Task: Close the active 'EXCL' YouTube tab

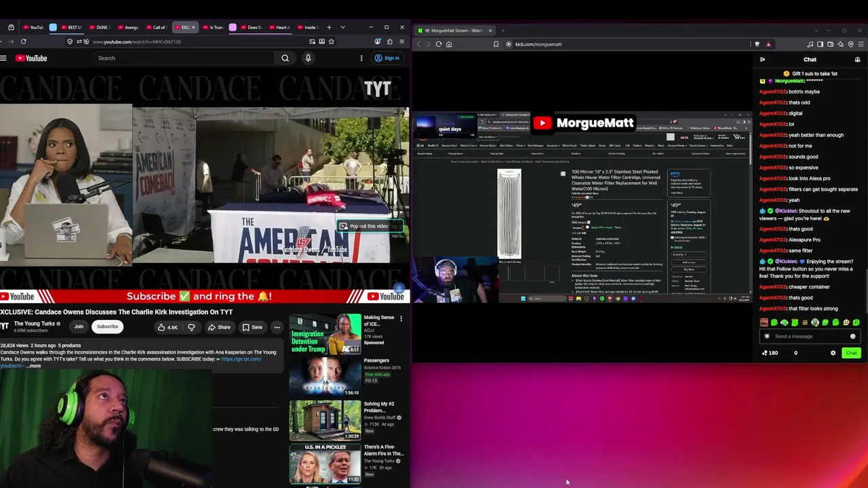Action: point(193,27)
